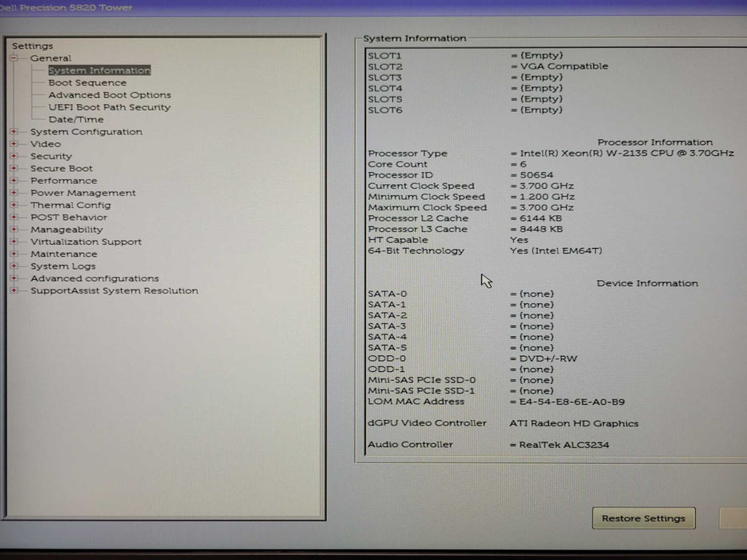
Task: Expand the Performance plus icon
Action: (x=14, y=181)
